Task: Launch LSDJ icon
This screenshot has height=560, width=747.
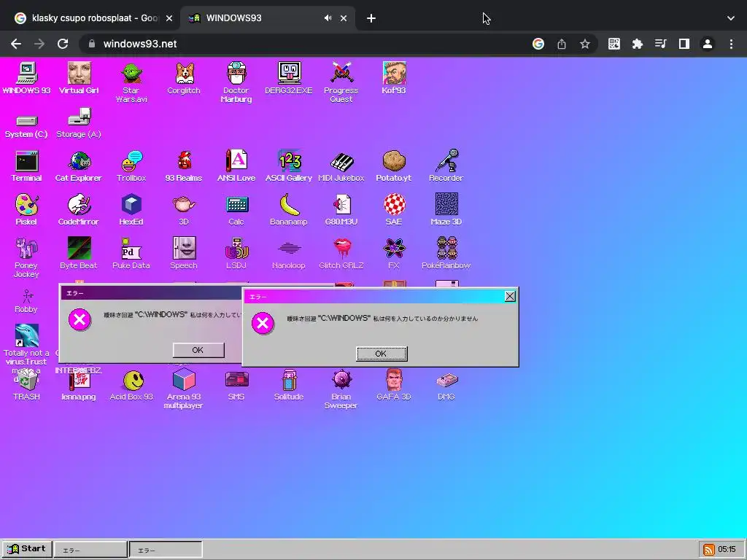Action: 236,253
